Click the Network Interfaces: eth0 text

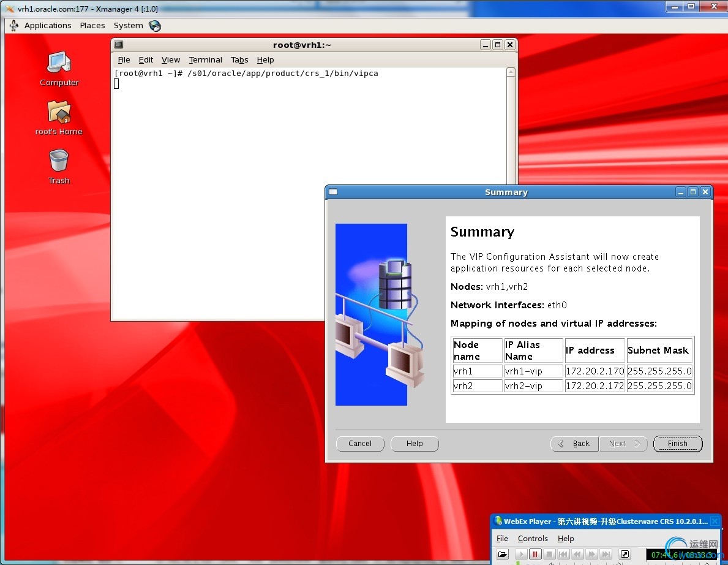pyautogui.click(x=508, y=305)
